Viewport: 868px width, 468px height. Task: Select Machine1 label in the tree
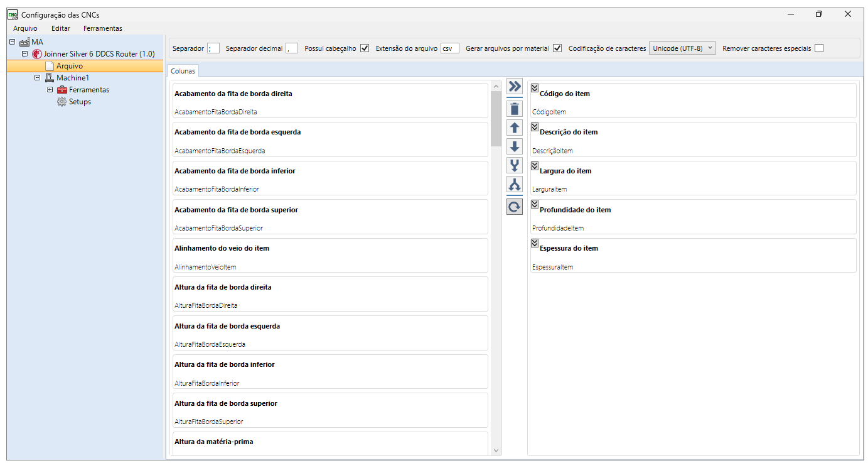73,78
